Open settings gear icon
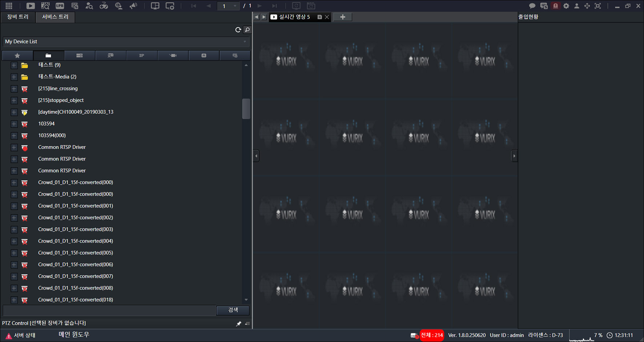 pos(566,6)
